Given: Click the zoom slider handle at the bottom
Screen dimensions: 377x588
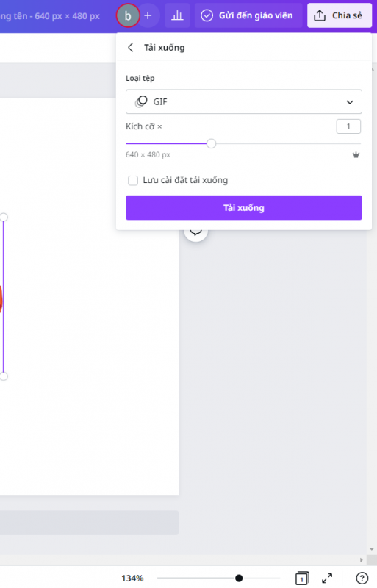Looking at the screenshot, I should click(x=239, y=578).
